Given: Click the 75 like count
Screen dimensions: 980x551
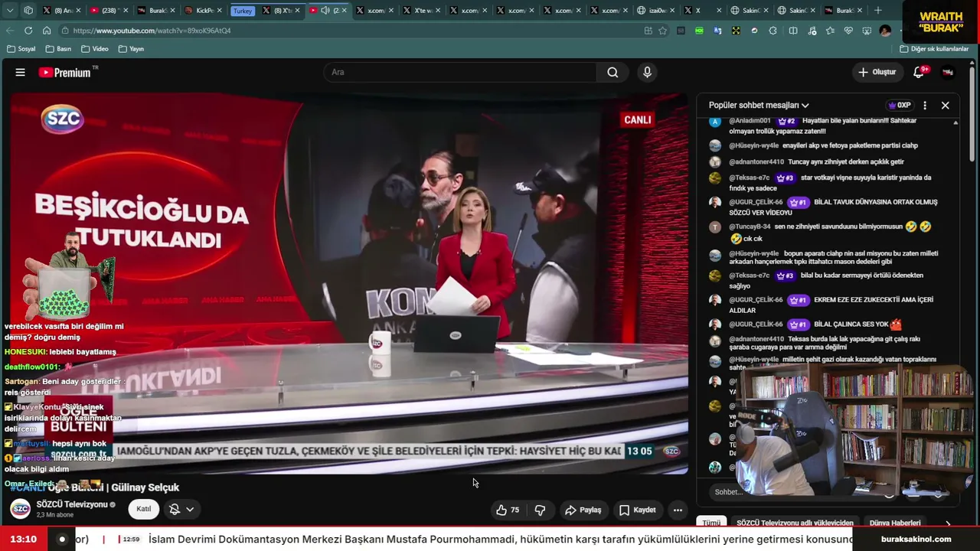Looking at the screenshot, I should (x=514, y=510).
